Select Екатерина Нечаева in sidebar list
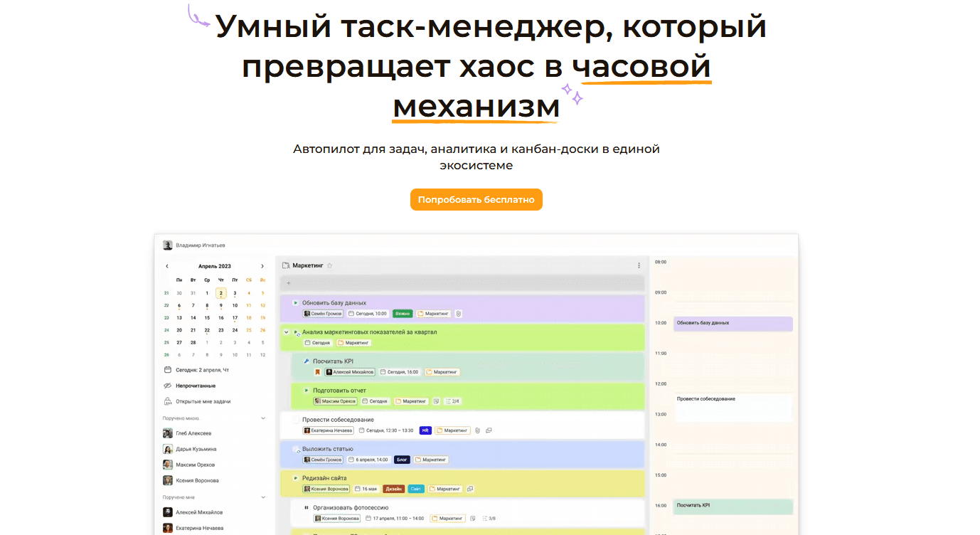The width and height of the screenshot is (980, 535). [193, 528]
